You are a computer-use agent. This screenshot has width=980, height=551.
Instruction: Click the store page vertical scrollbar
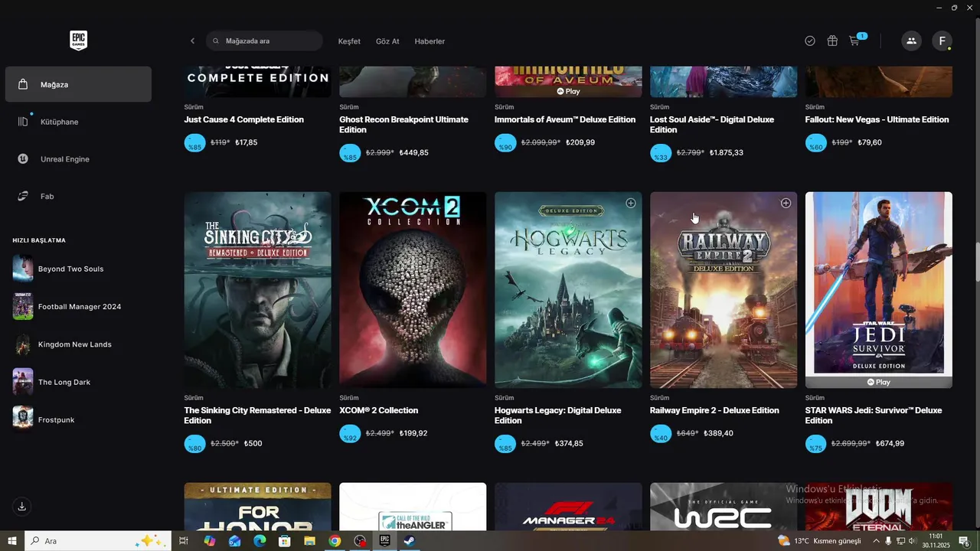[x=976, y=264]
